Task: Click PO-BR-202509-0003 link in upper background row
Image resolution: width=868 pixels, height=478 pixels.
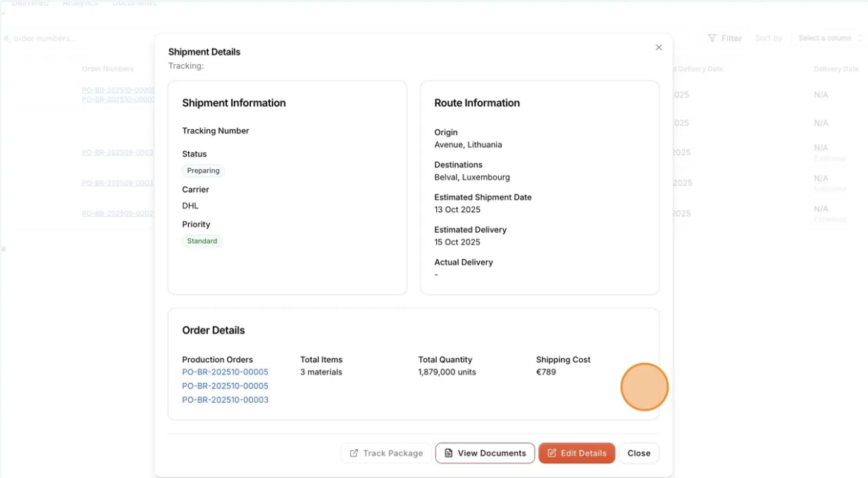Action: click(118, 152)
